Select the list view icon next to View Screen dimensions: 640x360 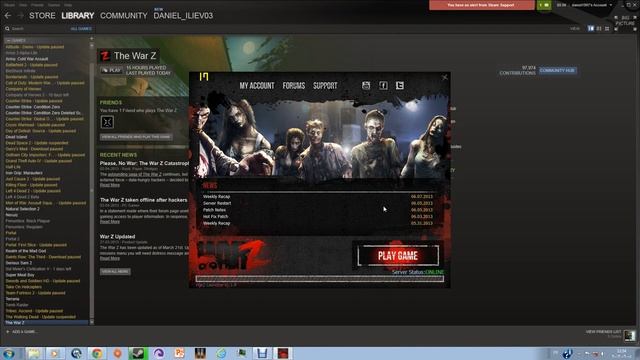[x=599, y=29]
